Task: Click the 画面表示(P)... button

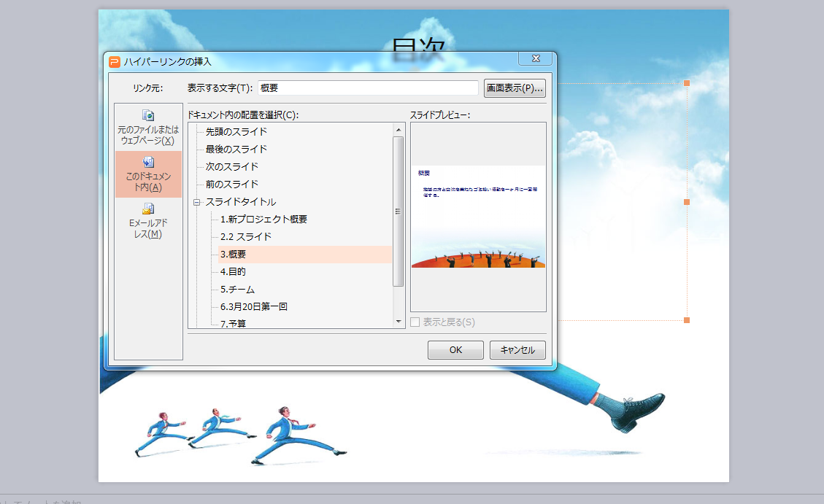Action: pyautogui.click(x=515, y=88)
